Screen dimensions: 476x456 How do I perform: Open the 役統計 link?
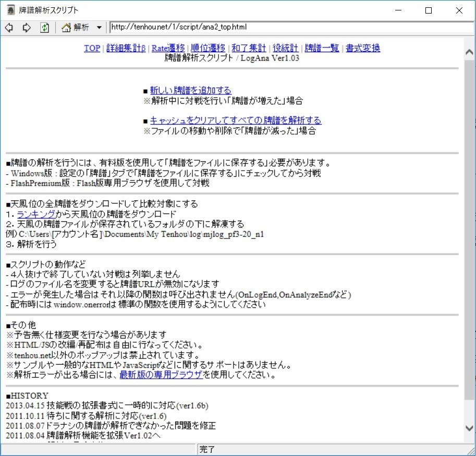285,48
